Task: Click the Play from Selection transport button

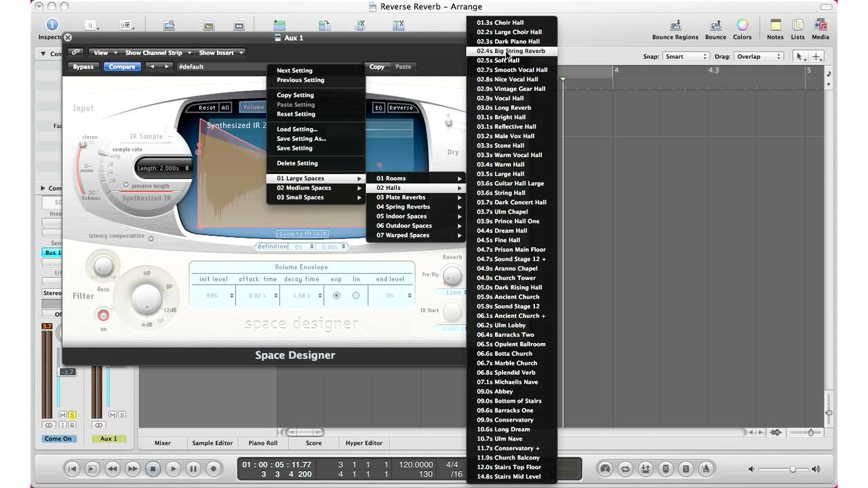Action: pos(92,468)
